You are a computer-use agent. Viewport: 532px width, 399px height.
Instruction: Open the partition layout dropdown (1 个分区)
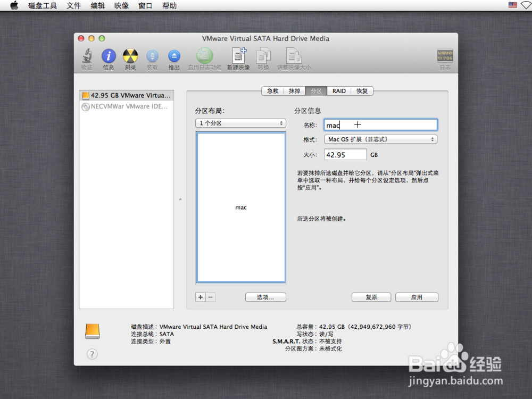tap(240, 123)
